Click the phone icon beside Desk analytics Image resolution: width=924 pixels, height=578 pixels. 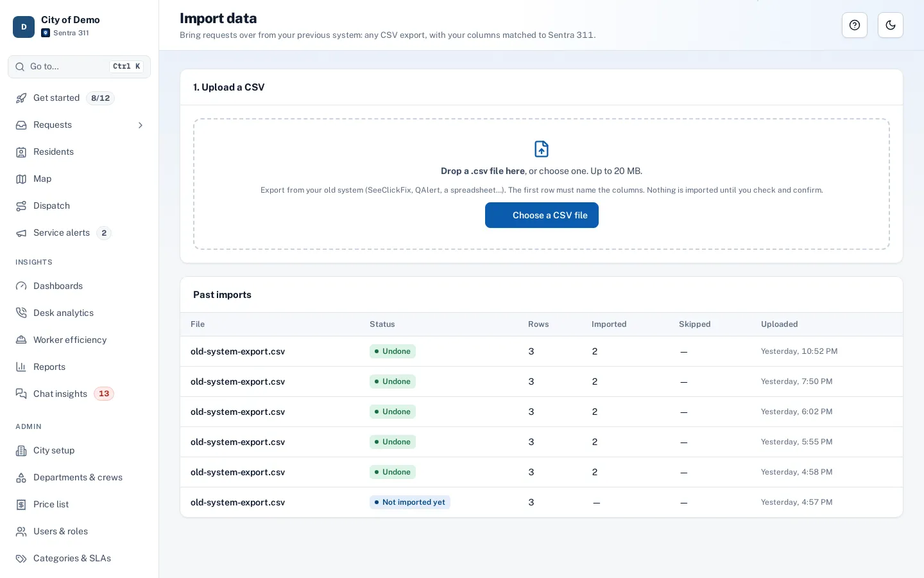(x=21, y=313)
